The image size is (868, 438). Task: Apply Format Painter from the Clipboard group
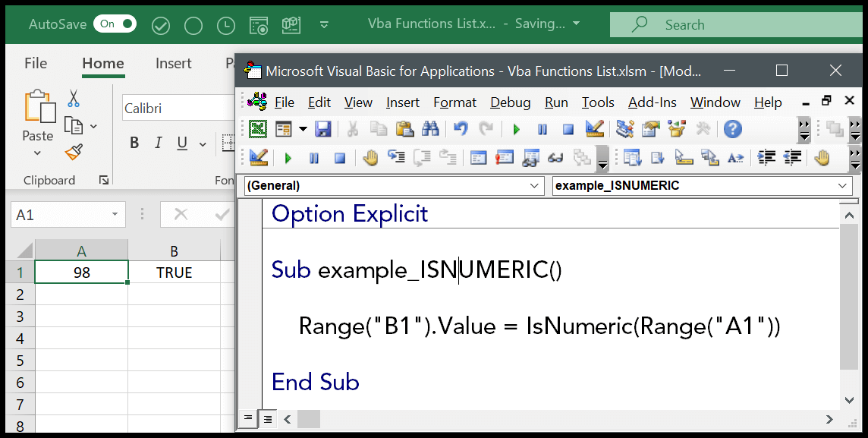coord(74,152)
